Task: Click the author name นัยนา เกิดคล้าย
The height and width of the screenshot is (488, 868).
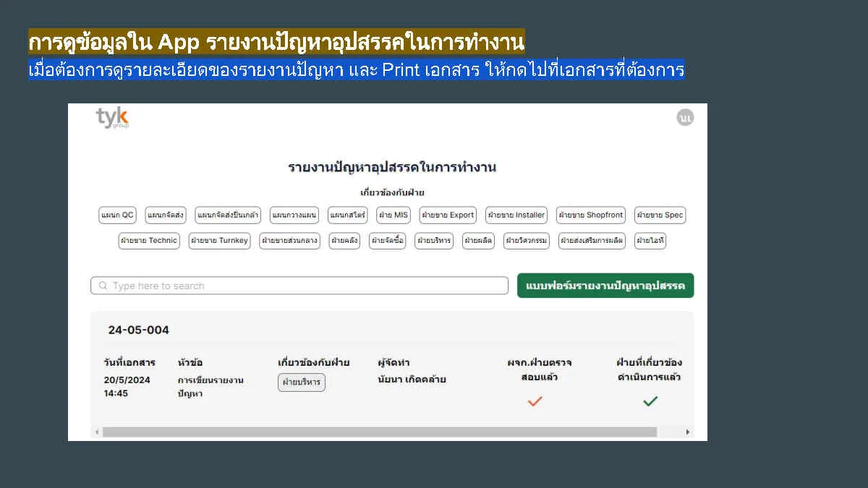Action: [x=412, y=380]
